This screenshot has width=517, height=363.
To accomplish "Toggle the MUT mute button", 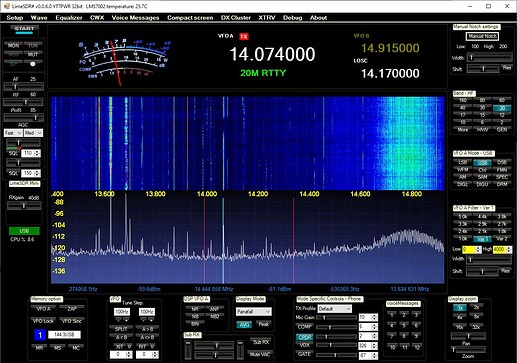I will tap(33, 54).
